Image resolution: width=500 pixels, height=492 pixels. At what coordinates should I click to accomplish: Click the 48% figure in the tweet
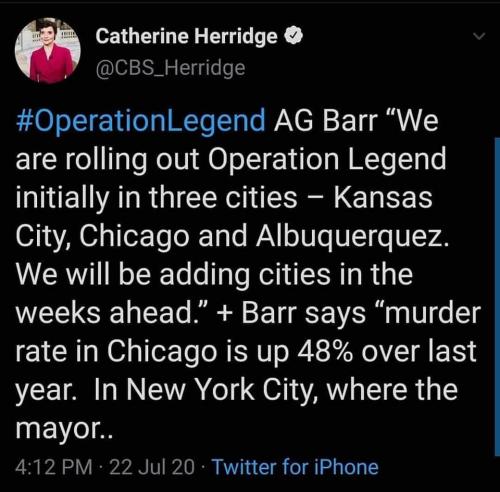[325, 352]
